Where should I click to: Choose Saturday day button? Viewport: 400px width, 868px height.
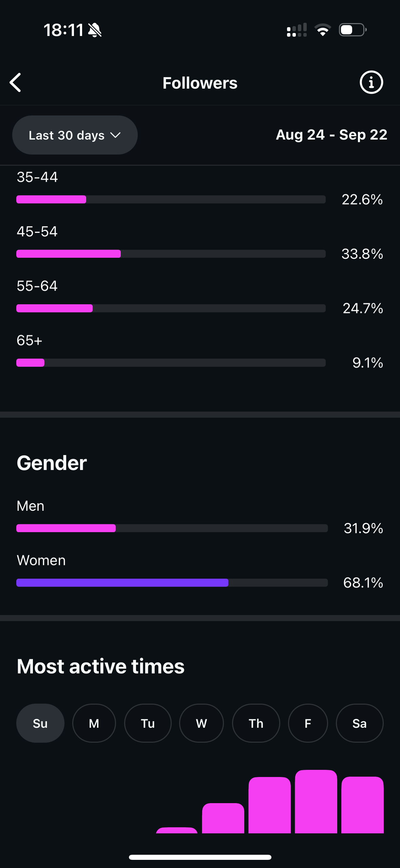point(359,723)
